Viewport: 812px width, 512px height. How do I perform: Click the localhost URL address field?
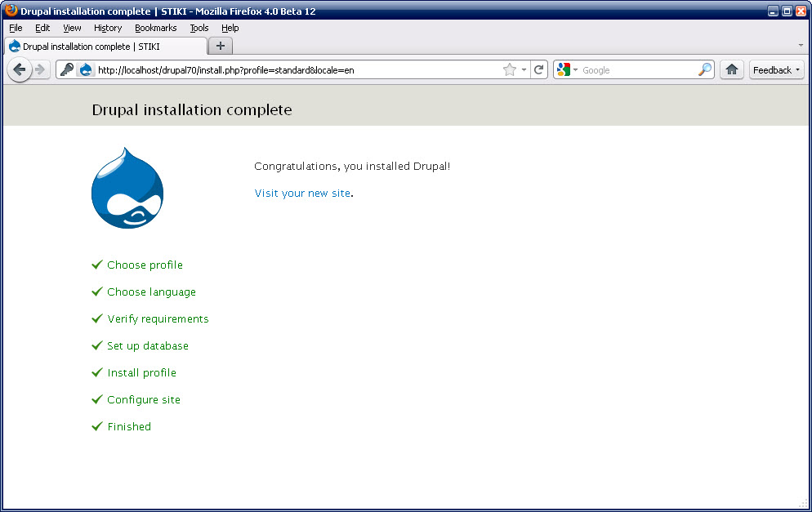[294, 70]
